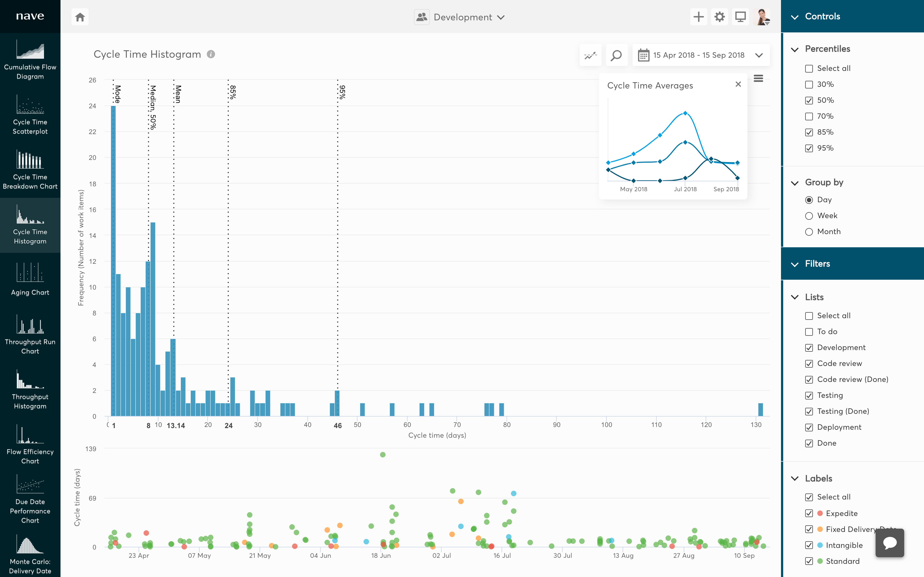Enable the 70% percentile checkbox
The height and width of the screenshot is (577, 924).
pyautogui.click(x=809, y=116)
